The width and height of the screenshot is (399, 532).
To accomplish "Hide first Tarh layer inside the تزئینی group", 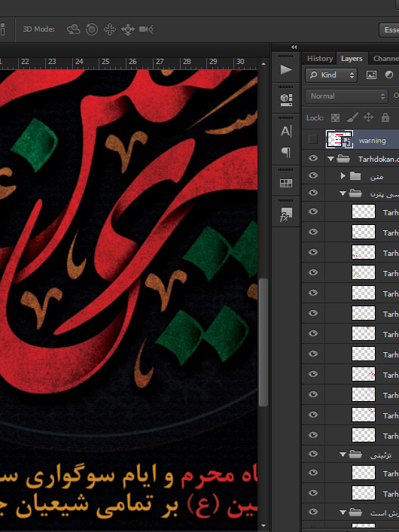I will pyautogui.click(x=313, y=473).
